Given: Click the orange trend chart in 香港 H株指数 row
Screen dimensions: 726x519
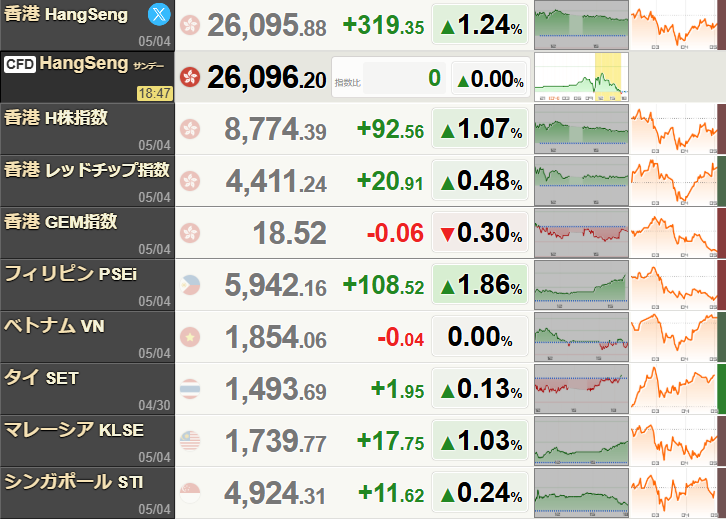Looking at the screenshot, I should click(674, 129).
